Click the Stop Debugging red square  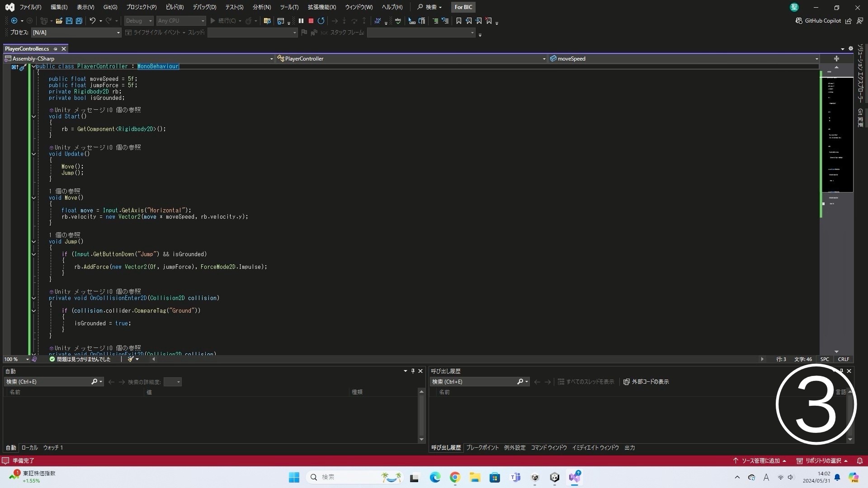click(311, 21)
